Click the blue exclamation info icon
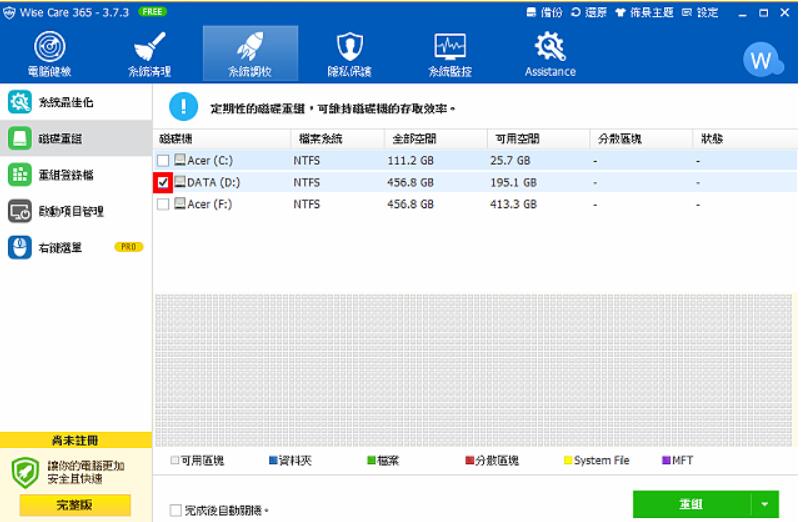This screenshot has width=801, height=522. (183, 107)
